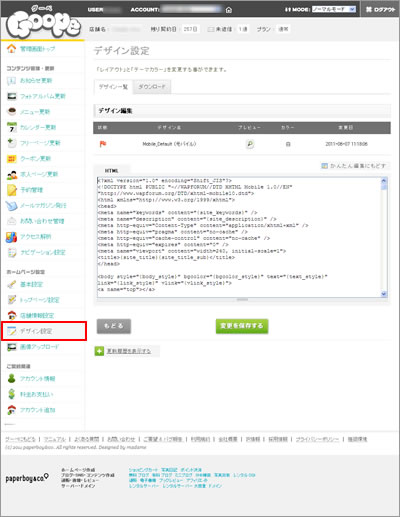Open 管理画面トップ in the sidebar
This screenshot has width=400, height=517.
(x=37, y=49)
